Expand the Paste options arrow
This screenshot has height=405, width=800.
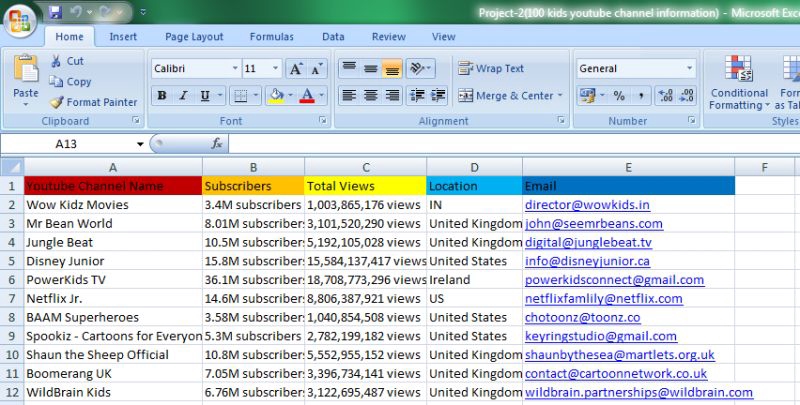click(x=26, y=105)
